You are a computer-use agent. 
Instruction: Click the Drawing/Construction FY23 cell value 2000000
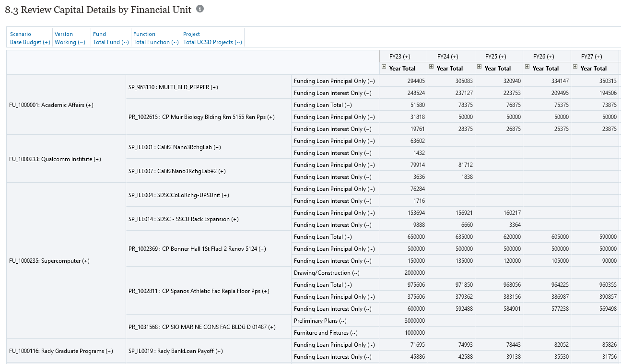[x=414, y=273]
